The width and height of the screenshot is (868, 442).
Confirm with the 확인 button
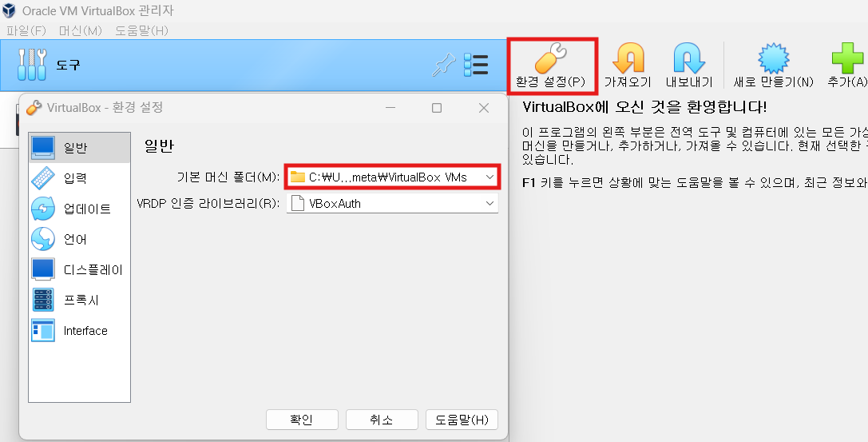coord(302,420)
